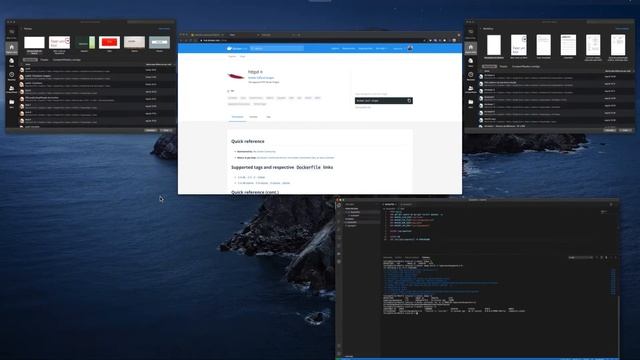Click the Open button in PowerPoint window
The height and width of the screenshot is (360, 640).
coord(167,130)
